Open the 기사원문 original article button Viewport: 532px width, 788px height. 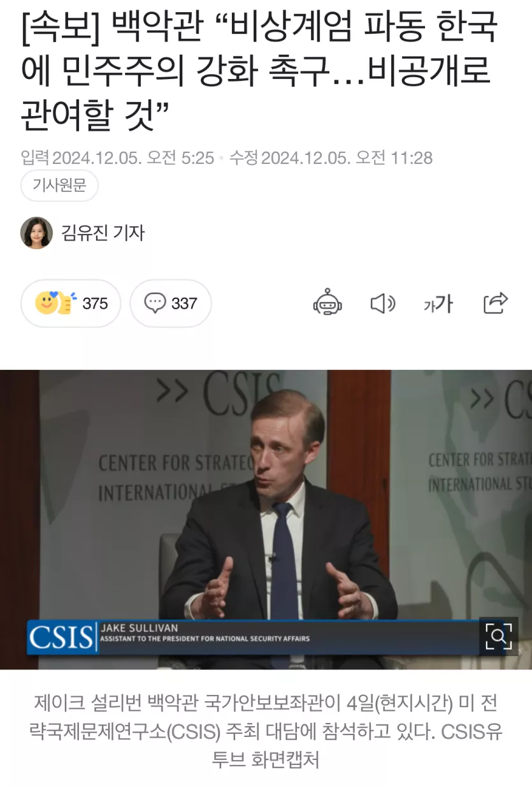click(x=59, y=186)
